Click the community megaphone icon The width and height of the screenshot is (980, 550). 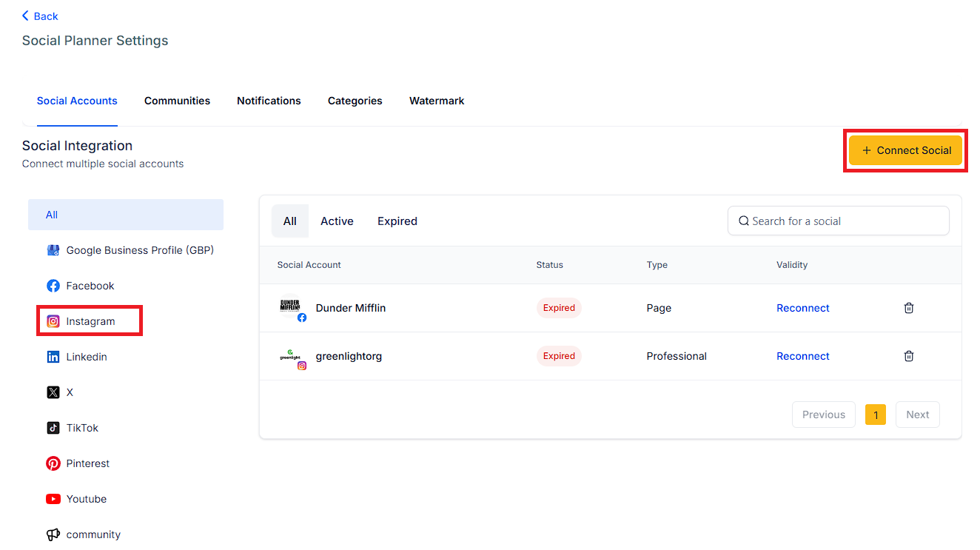click(53, 534)
